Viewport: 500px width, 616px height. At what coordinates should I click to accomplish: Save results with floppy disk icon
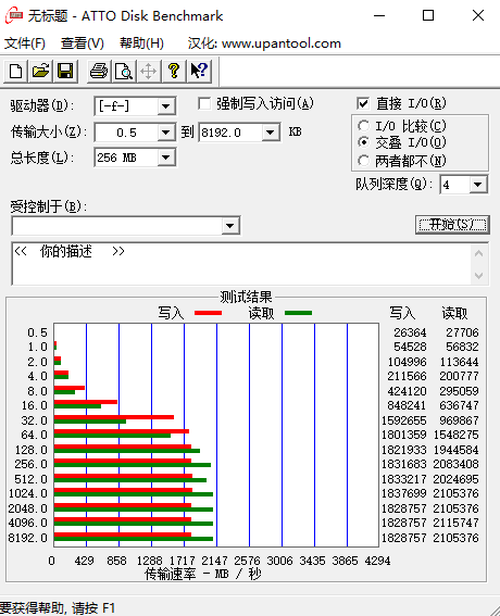coord(65,71)
